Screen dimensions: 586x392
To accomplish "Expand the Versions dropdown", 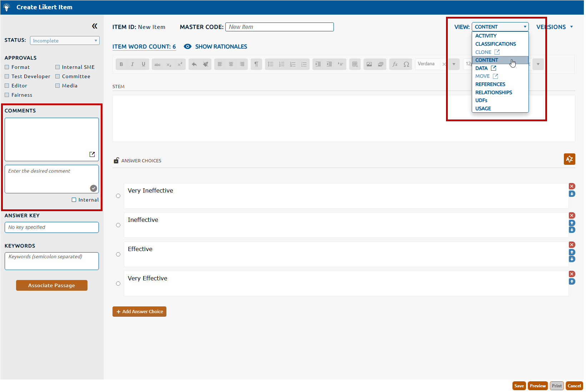I will pos(555,27).
